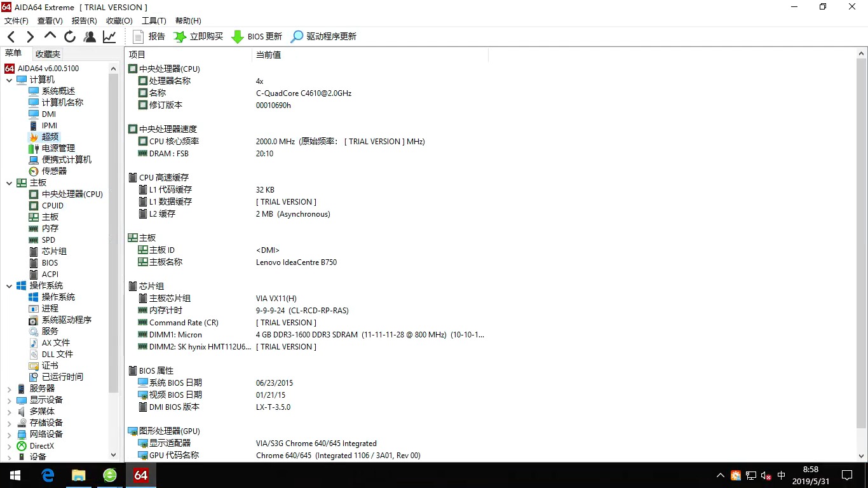The image size is (868, 488).
Task: Open the BIOS tree item
Action: click(44, 263)
